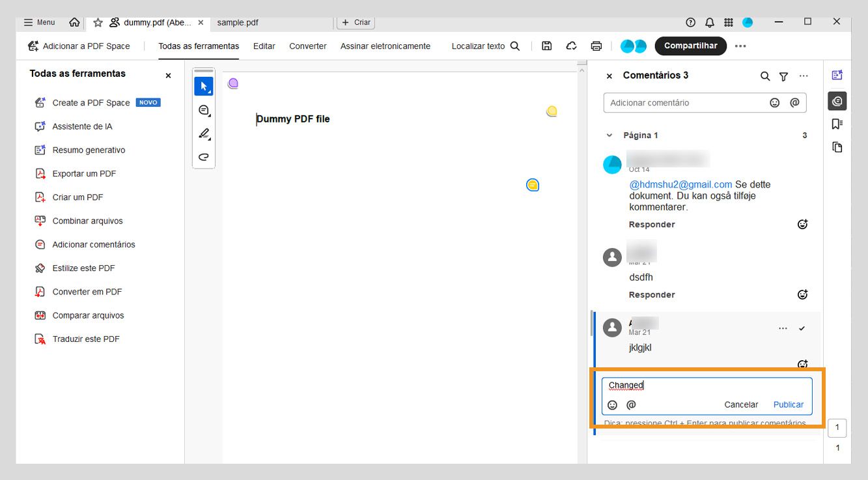868x480 pixels.
Task: Click the collaborators avatars in toolbar
Action: [x=634, y=46]
